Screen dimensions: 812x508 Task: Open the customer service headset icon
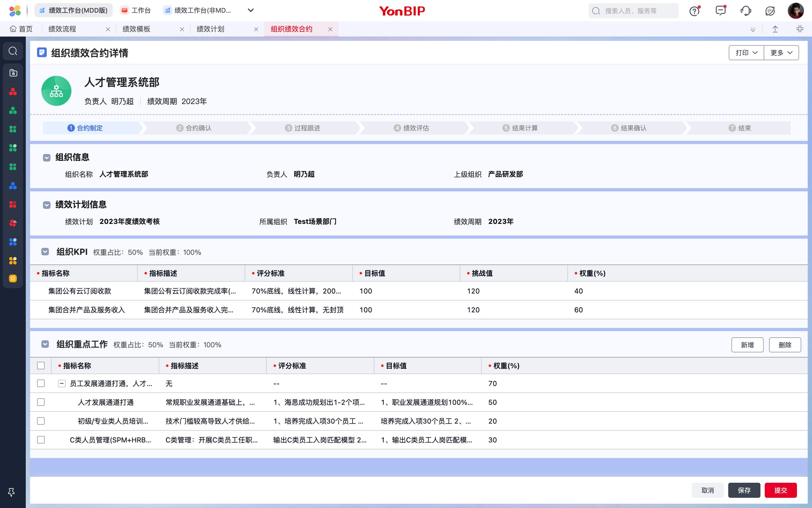(746, 11)
